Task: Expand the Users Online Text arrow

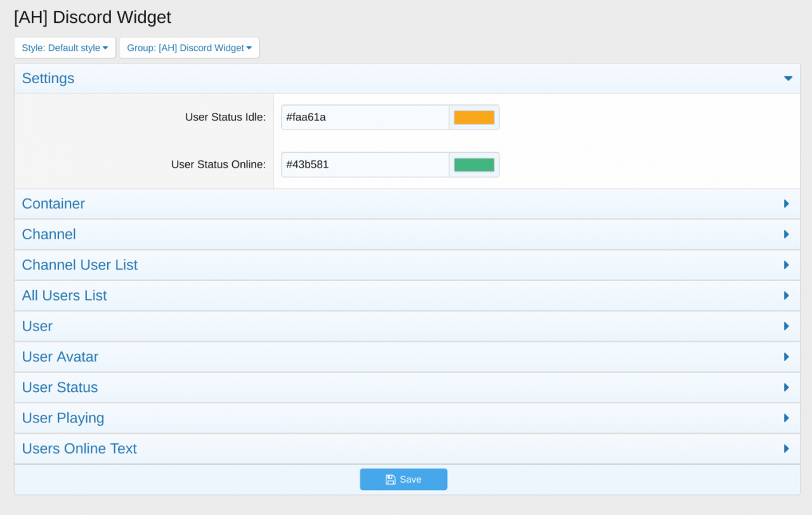Action: (787, 448)
